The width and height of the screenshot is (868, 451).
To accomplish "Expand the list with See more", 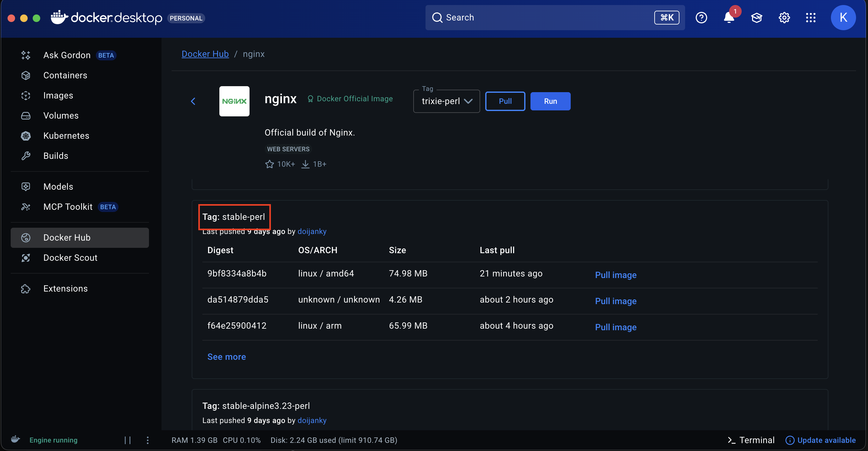I will click(x=227, y=357).
